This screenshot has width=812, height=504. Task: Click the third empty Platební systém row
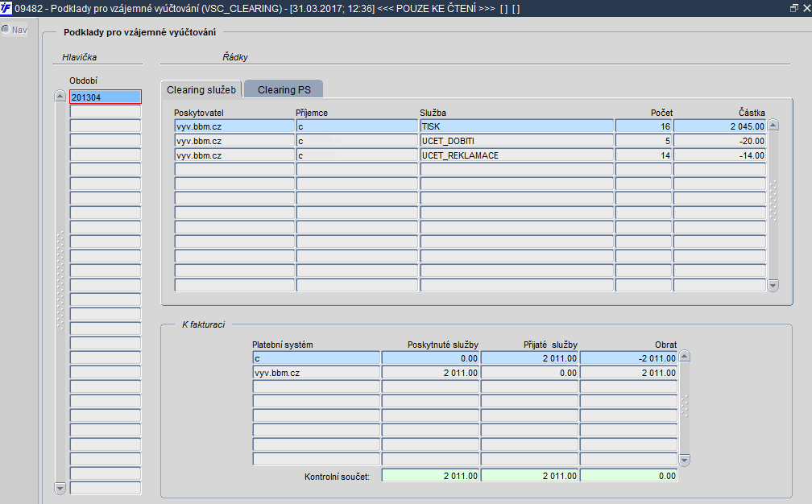pos(317,416)
